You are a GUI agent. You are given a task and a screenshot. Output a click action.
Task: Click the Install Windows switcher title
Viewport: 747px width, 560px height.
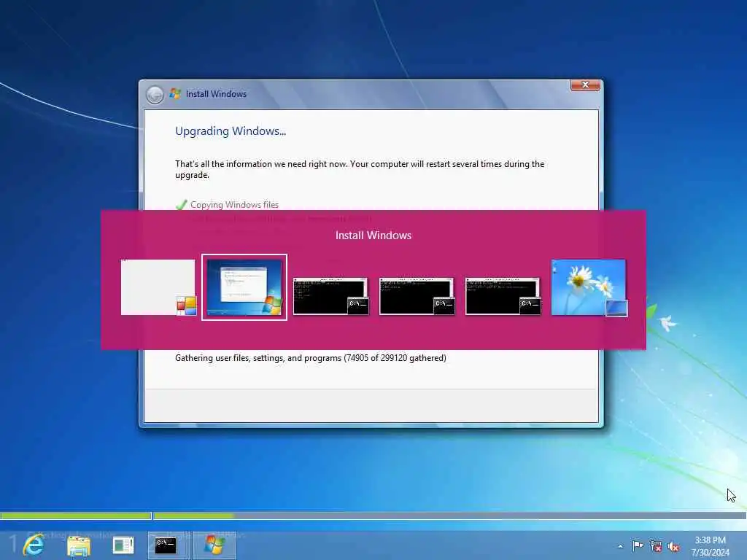(373, 236)
